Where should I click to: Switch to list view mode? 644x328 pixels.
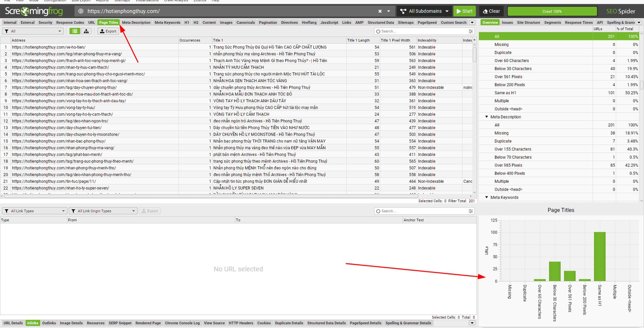tap(74, 31)
